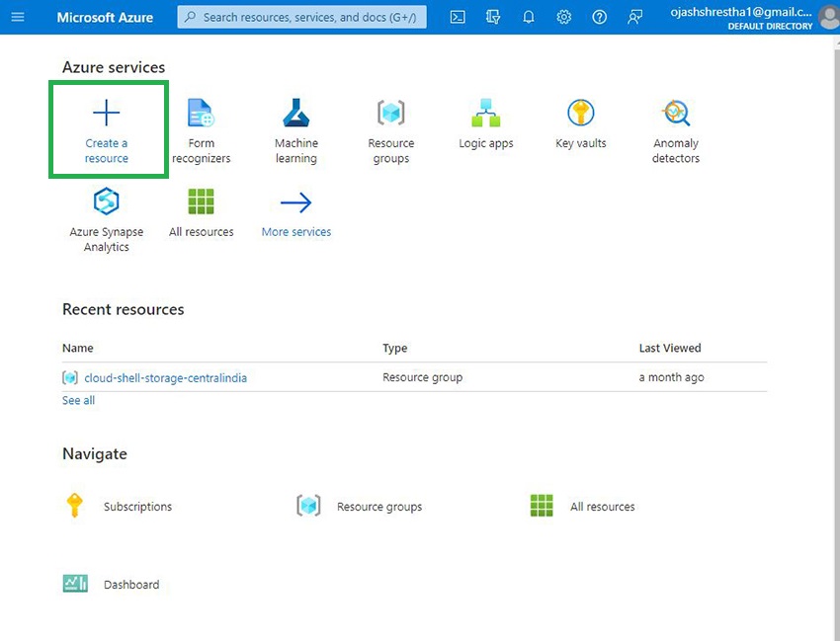The image size is (840, 641).
Task: Click the 'Resource group' type cell
Action: tap(422, 377)
